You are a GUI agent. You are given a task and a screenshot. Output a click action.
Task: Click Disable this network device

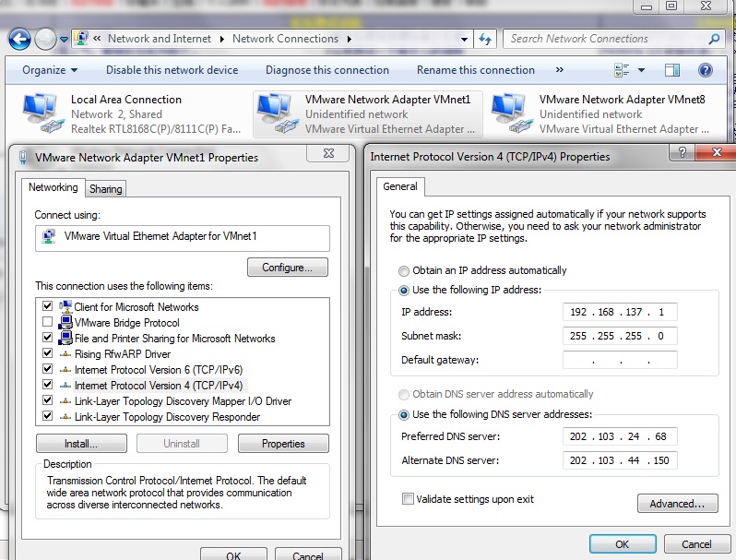click(x=172, y=70)
